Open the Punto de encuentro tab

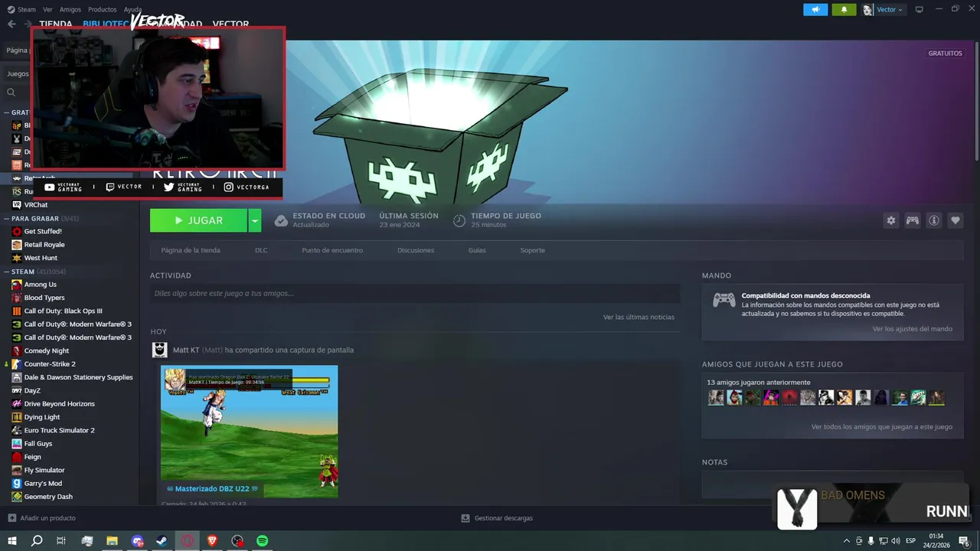pos(332,250)
